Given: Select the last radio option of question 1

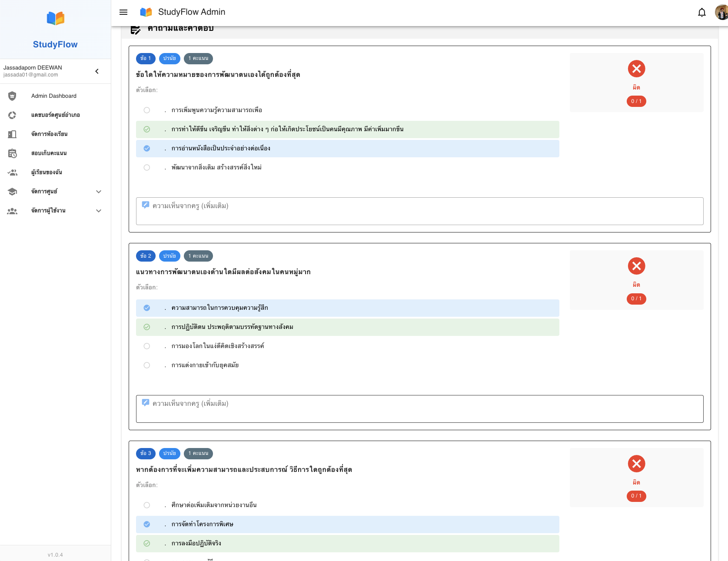Looking at the screenshot, I should 147,168.
